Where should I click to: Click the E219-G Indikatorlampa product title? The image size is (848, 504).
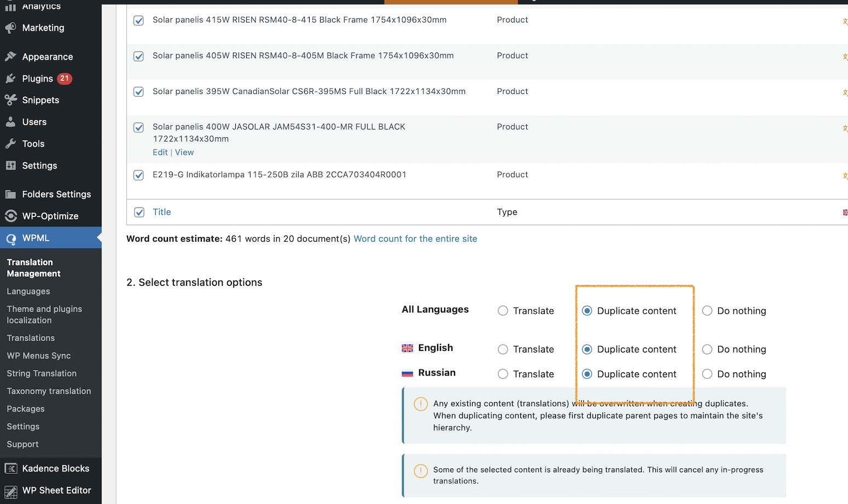click(280, 174)
